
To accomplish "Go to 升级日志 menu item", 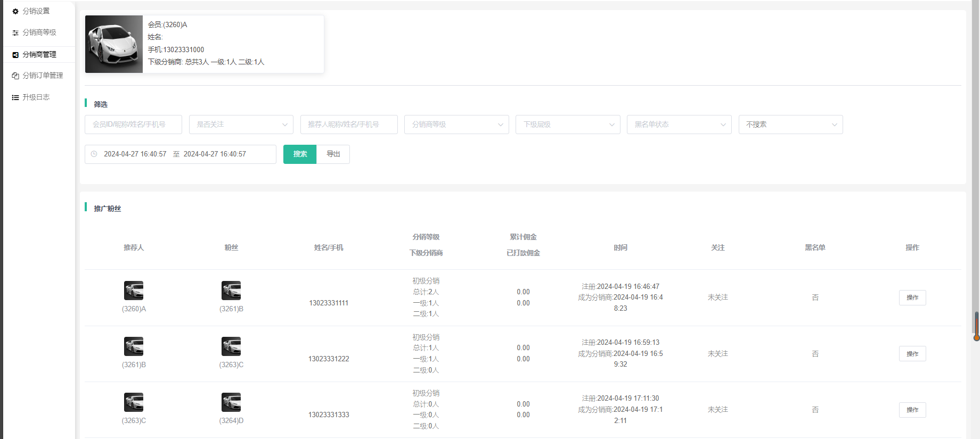I will click(x=36, y=97).
